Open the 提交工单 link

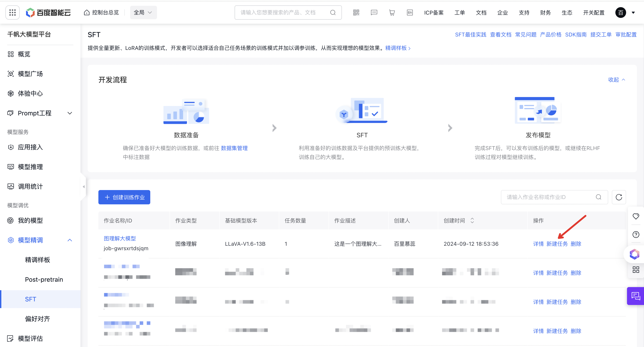[601, 34]
